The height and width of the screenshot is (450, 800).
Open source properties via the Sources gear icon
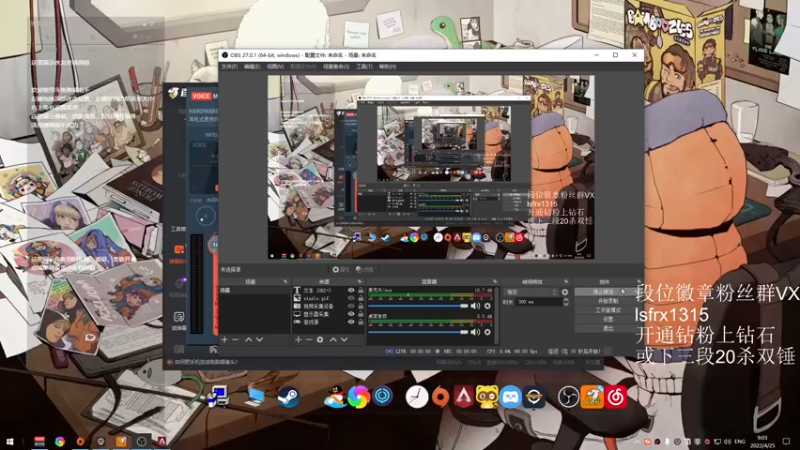pos(320,340)
